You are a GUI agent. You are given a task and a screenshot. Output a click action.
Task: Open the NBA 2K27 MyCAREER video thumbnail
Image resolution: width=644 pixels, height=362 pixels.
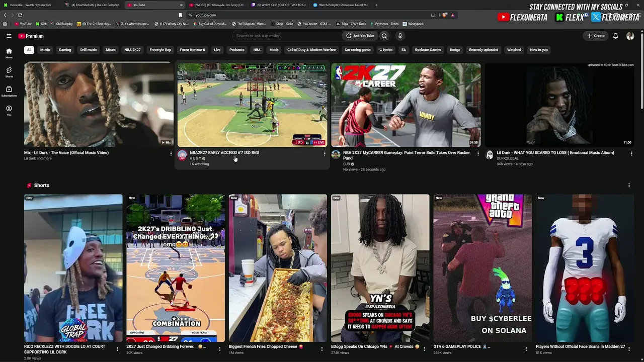tap(406, 105)
